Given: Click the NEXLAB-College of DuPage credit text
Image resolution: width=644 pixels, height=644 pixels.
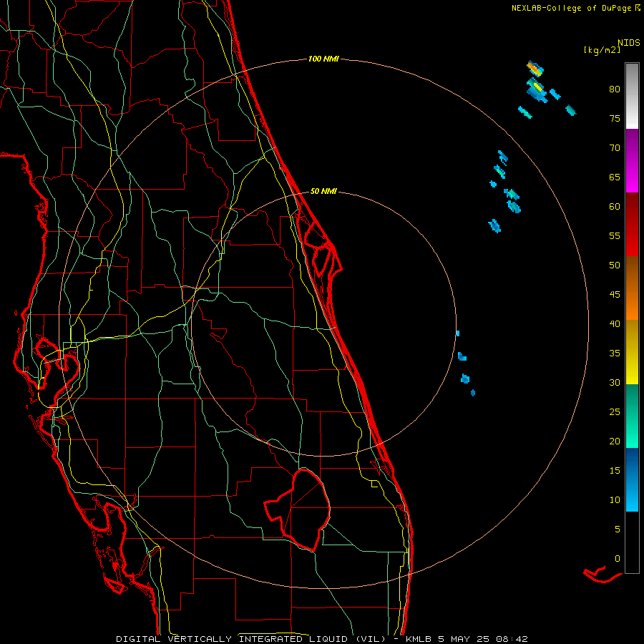Looking at the screenshot, I should 572,8.
